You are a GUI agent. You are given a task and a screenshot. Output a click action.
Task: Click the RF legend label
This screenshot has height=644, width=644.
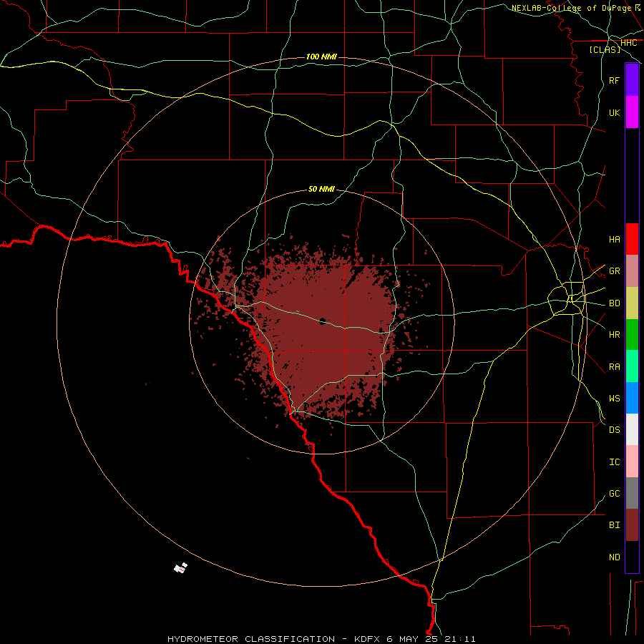tap(614, 80)
